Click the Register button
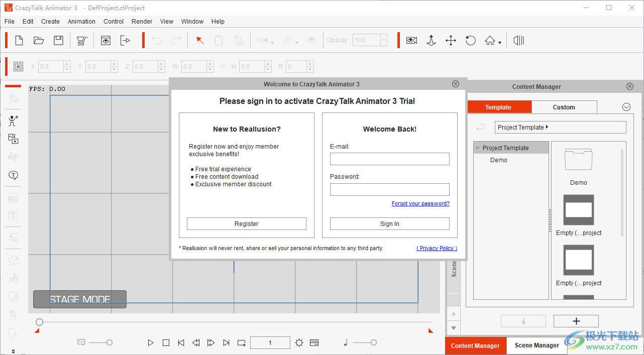 [247, 224]
